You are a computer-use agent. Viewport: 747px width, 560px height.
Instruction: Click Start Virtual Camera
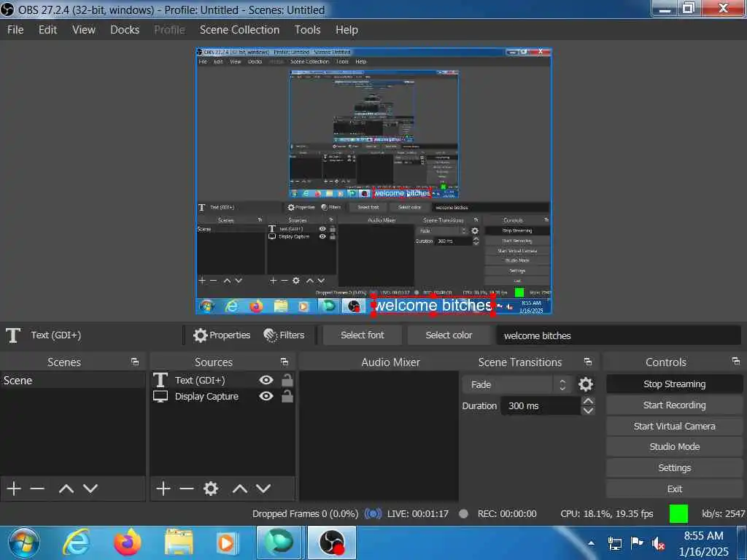[674, 426]
